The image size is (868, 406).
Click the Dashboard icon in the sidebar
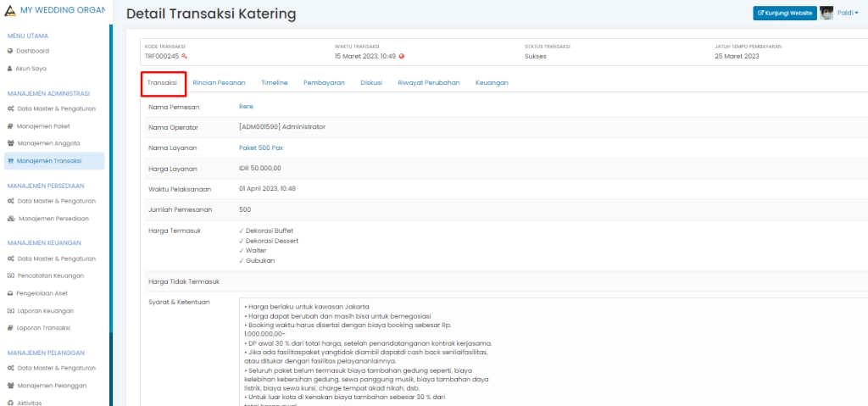pos(10,51)
